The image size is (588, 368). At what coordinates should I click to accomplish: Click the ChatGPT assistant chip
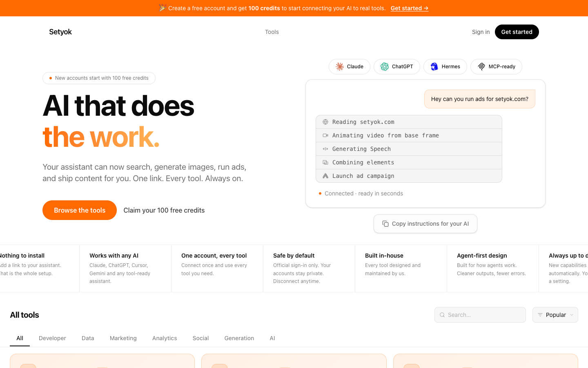click(x=397, y=67)
